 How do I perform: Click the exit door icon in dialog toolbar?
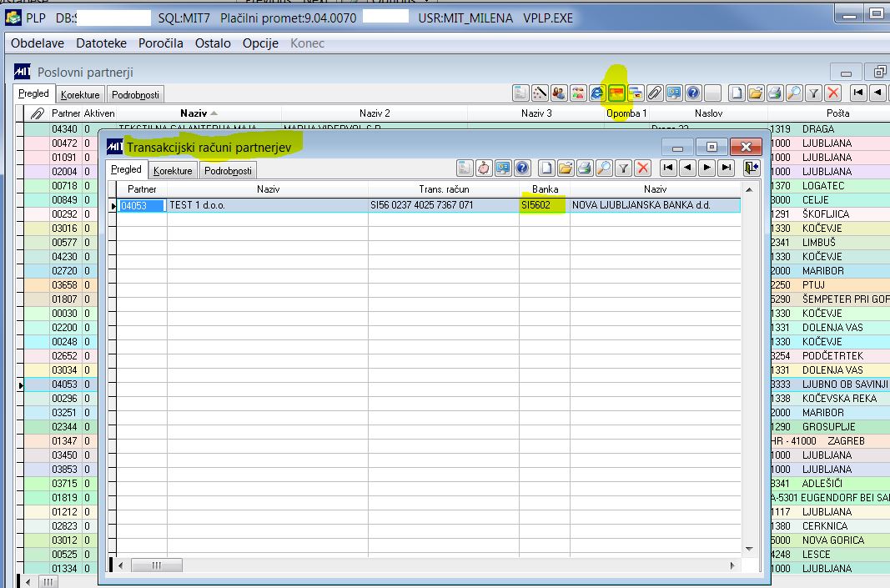[751, 168]
